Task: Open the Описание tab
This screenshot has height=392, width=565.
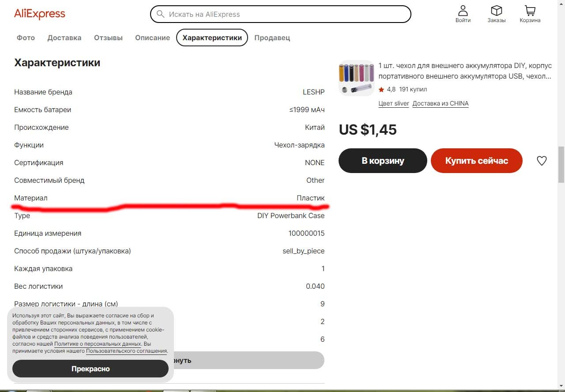Action: point(152,38)
